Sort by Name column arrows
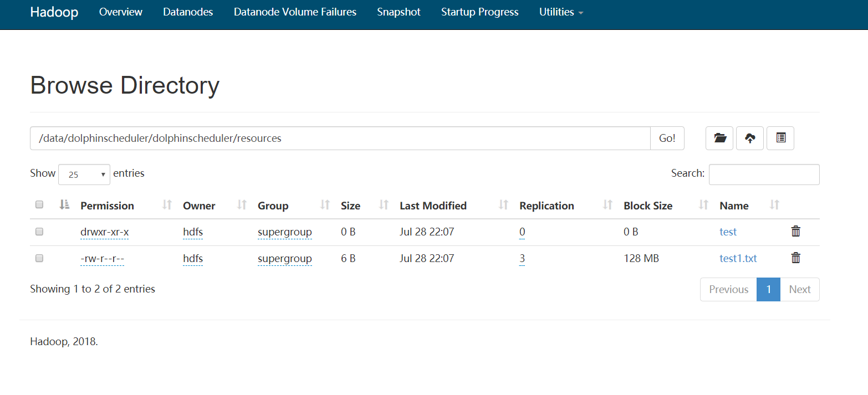Image resolution: width=868 pixels, height=395 pixels. (x=774, y=205)
